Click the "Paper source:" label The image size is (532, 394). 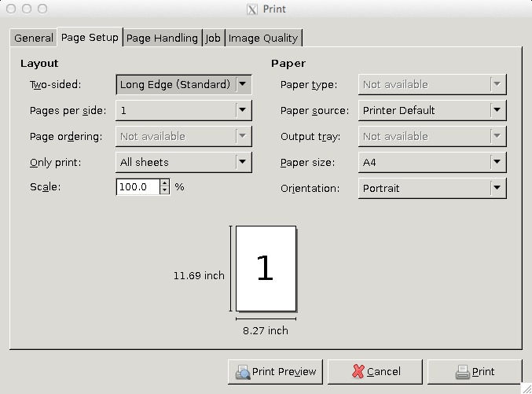314,111
